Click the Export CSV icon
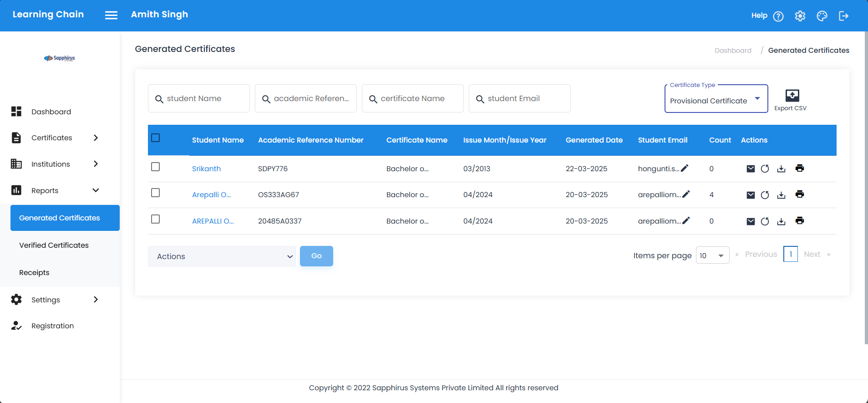Image resolution: width=868 pixels, height=403 pixels. (x=792, y=96)
